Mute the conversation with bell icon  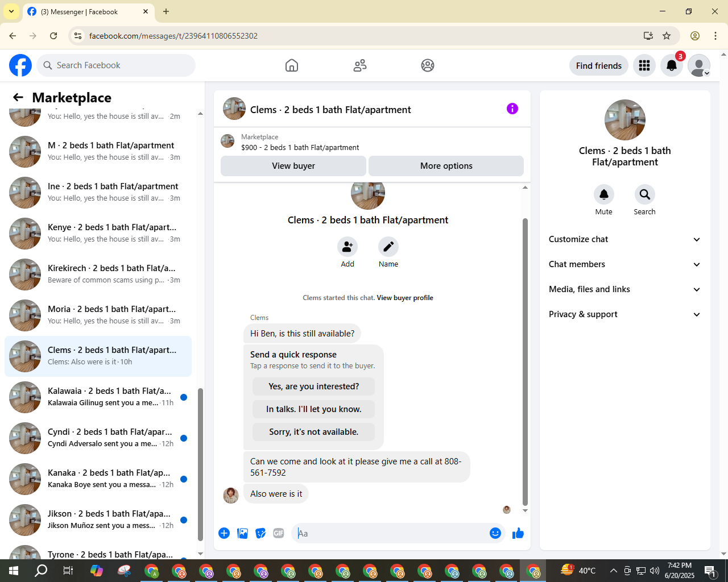coord(604,194)
